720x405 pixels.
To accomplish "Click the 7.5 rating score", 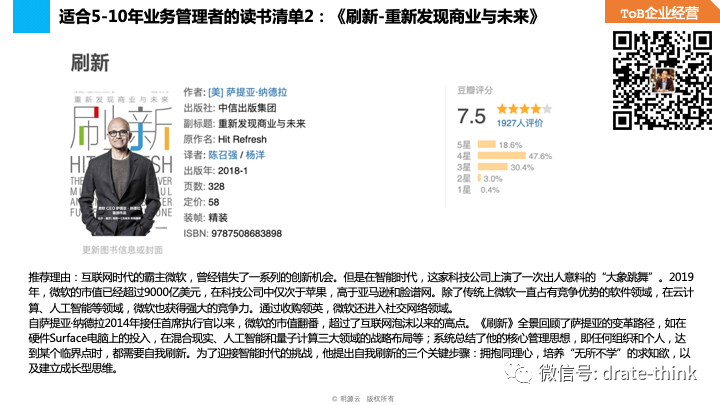I will (x=471, y=116).
